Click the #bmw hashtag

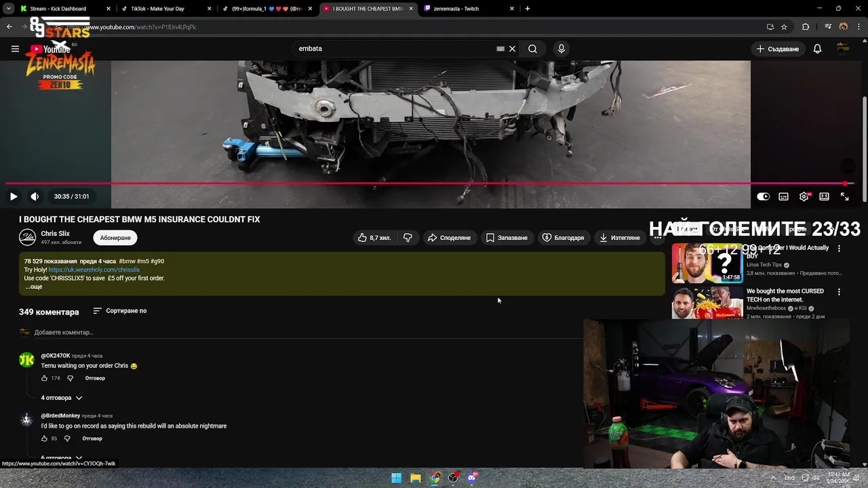127,261
